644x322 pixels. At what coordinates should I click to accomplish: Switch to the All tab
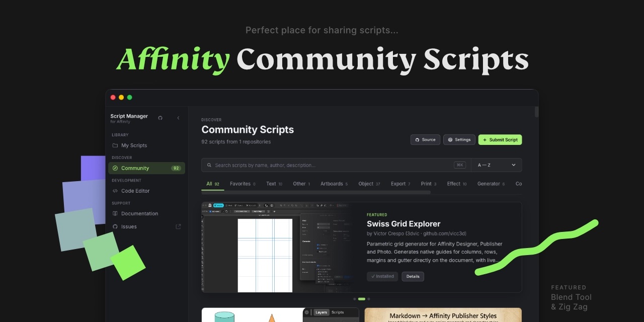[x=213, y=184]
